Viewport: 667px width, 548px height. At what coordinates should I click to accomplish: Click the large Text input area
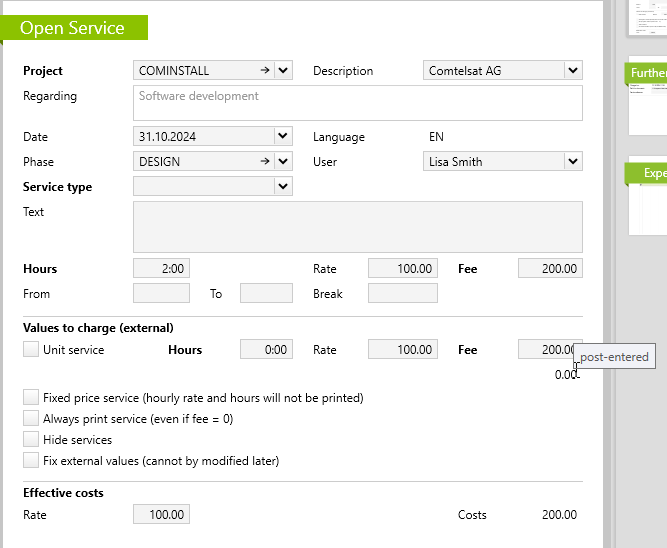[357, 226]
